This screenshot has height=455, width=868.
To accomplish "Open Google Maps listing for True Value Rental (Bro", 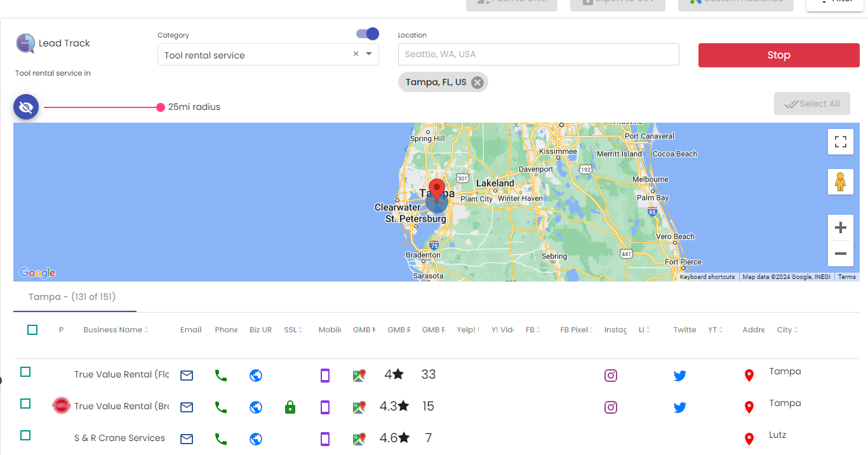I will point(359,407).
